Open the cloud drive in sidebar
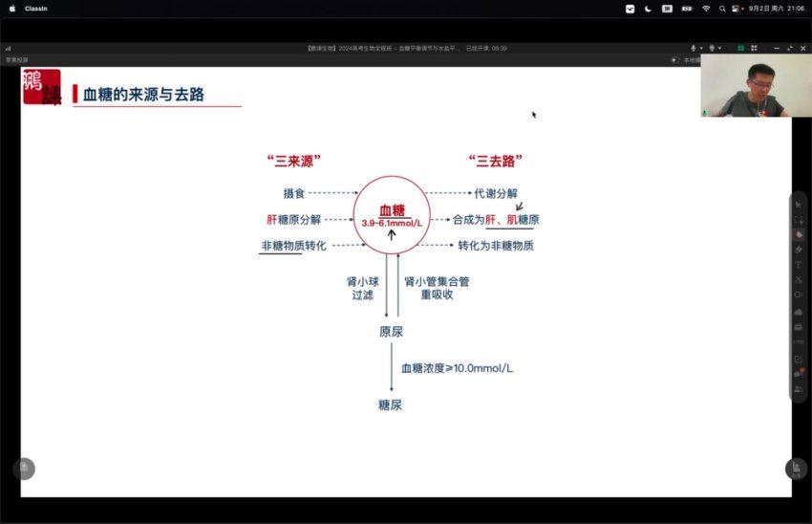This screenshot has width=812, height=524. [799, 312]
